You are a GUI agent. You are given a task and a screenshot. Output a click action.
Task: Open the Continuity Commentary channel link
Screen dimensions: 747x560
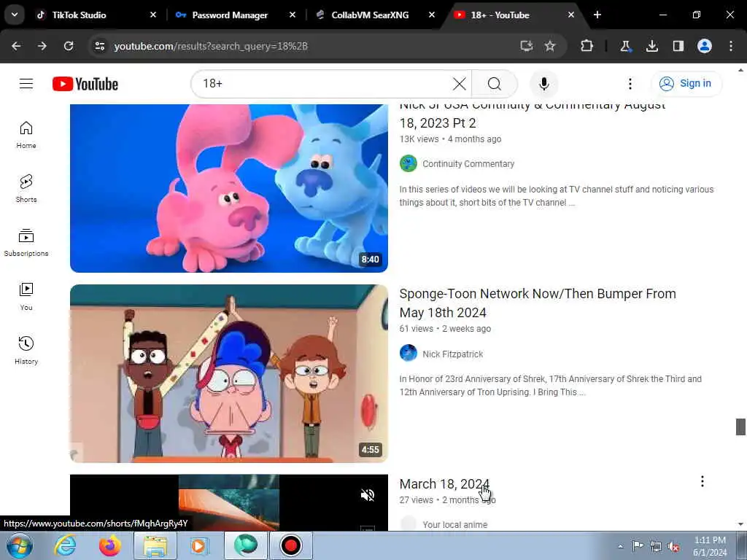click(468, 164)
